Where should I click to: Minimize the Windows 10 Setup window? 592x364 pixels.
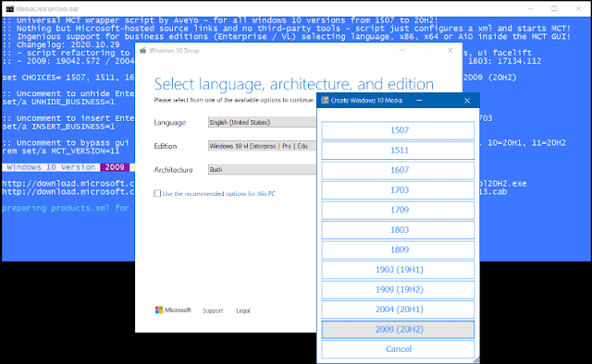coord(402,51)
